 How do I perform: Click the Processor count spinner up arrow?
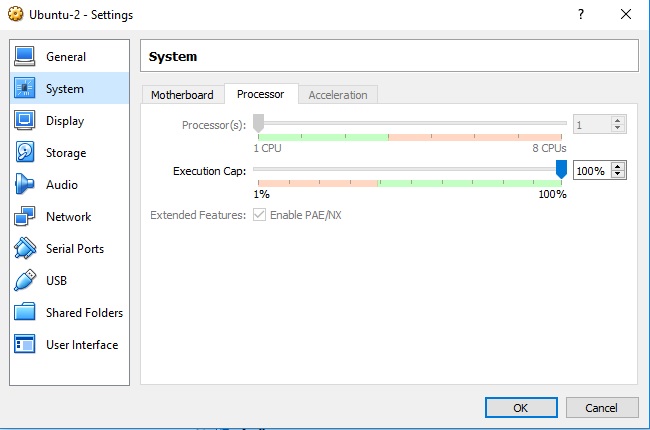pyautogui.click(x=618, y=121)
